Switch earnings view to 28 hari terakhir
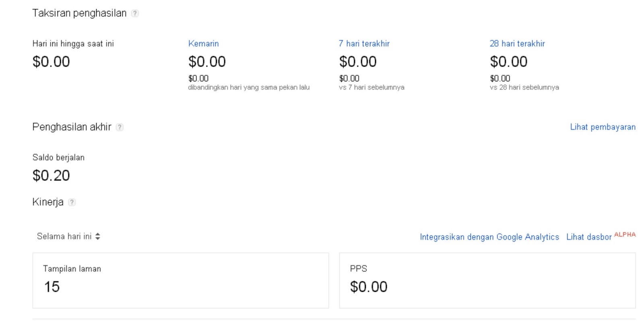This screenshot has height=321, width=644. 517,43
